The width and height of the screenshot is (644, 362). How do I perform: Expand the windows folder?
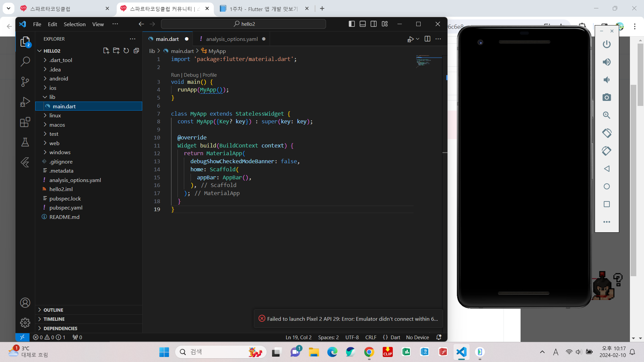(89, 152)
